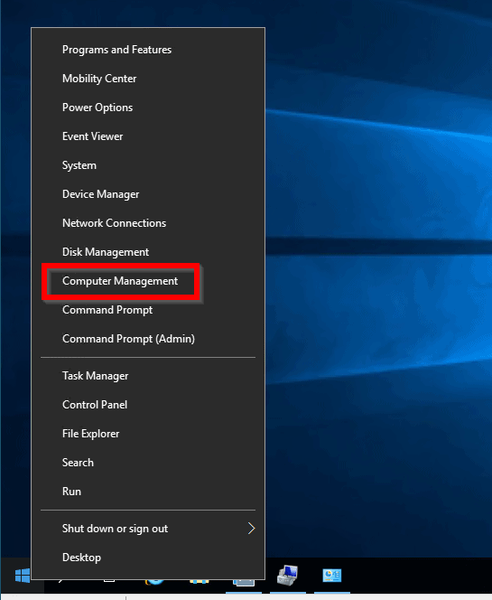Open Task Manager
The image size is (492, 600).
tap(148, 376)
